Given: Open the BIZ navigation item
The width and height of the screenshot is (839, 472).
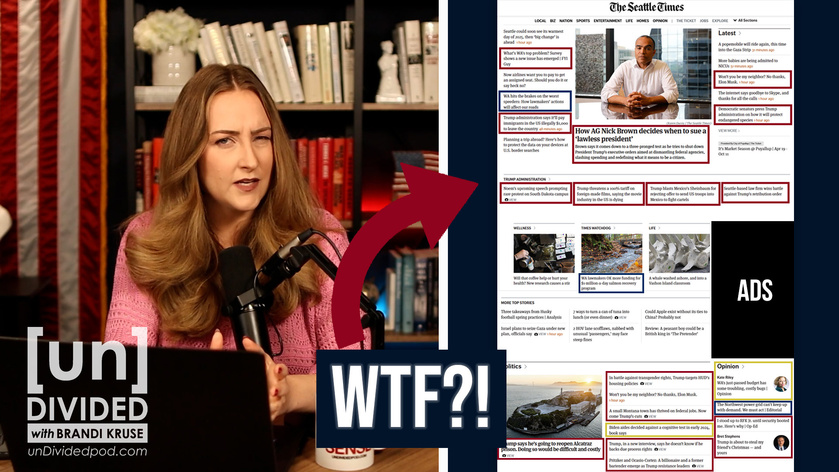Looking at the screenshot, I should click(553, 21).
